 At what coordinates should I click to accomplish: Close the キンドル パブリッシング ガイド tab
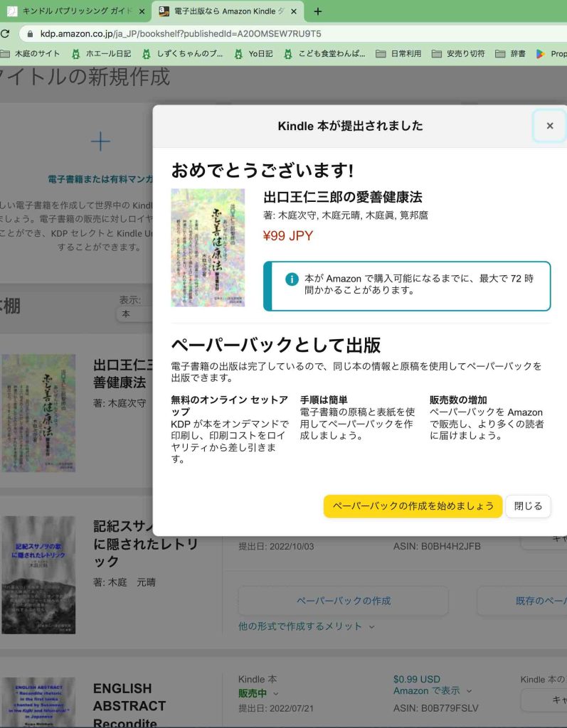142,11
